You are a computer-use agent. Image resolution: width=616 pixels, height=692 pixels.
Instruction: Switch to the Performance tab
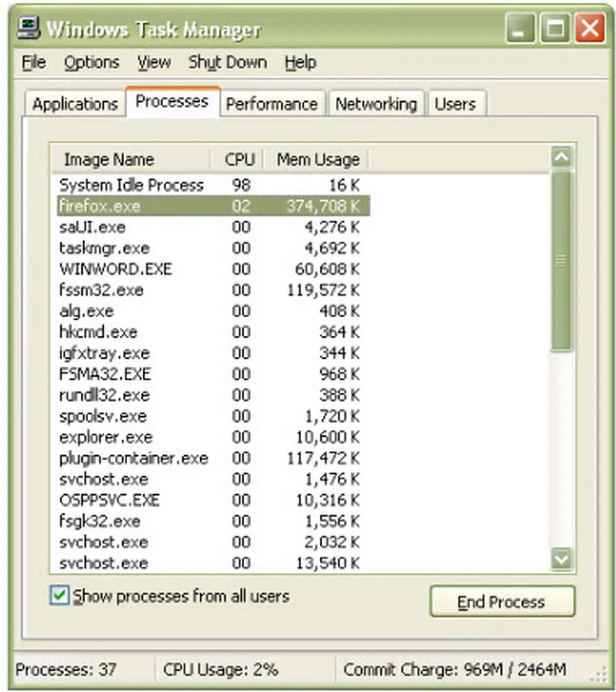tap(272, 104)
